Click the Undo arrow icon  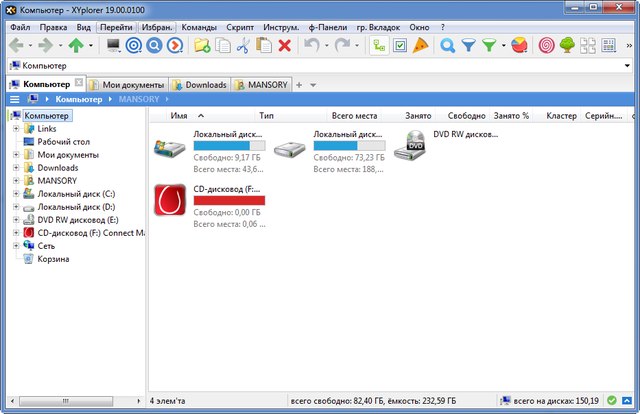pos(311,45)
